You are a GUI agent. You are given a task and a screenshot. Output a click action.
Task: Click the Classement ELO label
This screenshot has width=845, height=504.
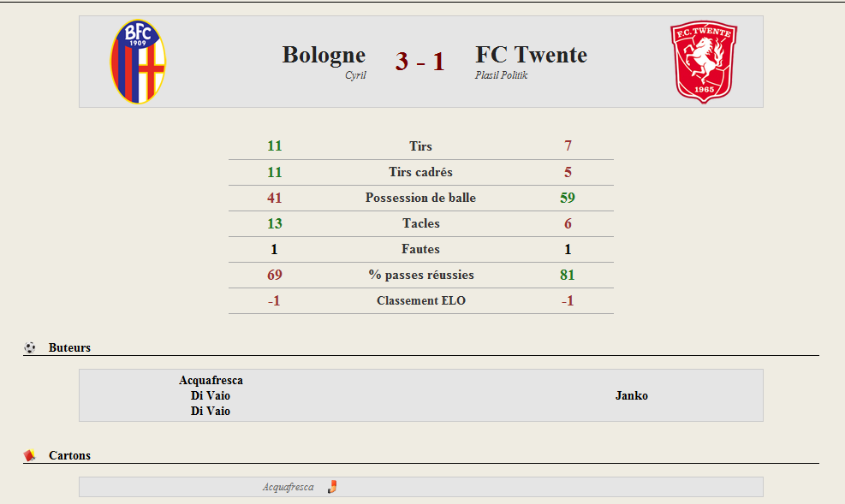tap(421, 300)
